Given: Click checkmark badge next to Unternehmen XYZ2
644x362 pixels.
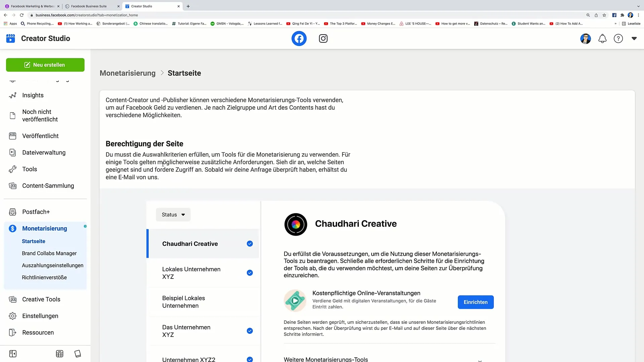Looking at the screenshot, I should click(x=250, y=359).
